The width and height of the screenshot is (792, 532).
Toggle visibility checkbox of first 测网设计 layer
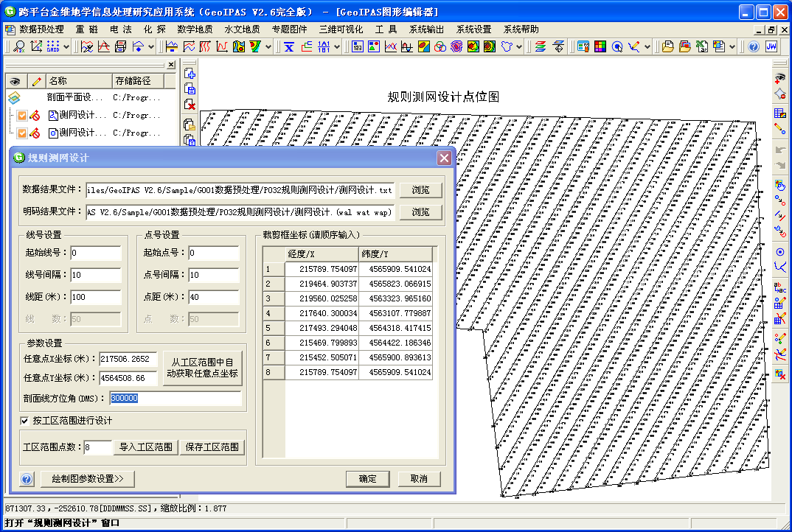point(21,116)
